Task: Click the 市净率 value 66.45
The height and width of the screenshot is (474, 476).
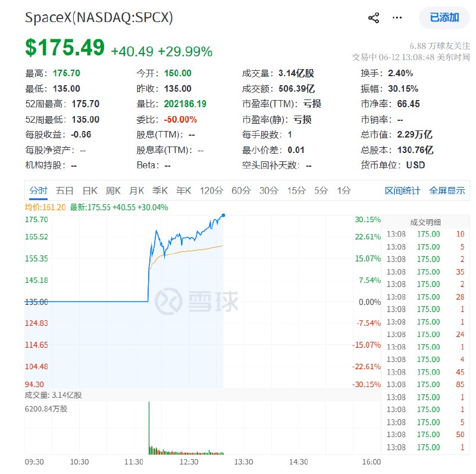Action: click(408, 104)
